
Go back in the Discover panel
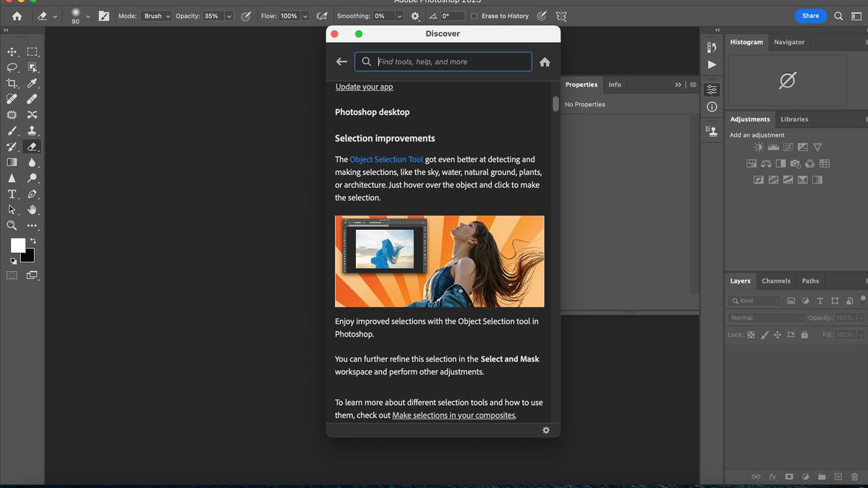coord(341,61)
